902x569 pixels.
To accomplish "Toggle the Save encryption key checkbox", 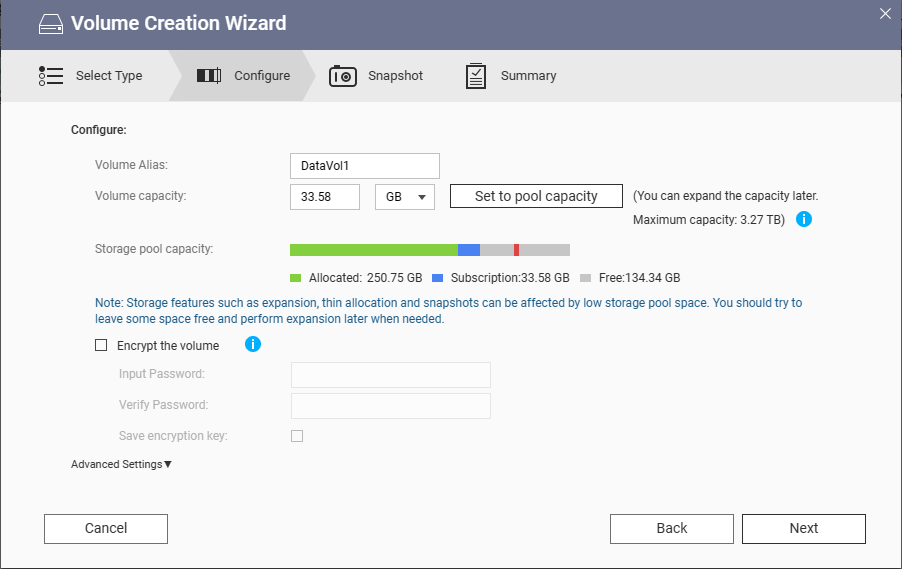I will tap(297, 436).
